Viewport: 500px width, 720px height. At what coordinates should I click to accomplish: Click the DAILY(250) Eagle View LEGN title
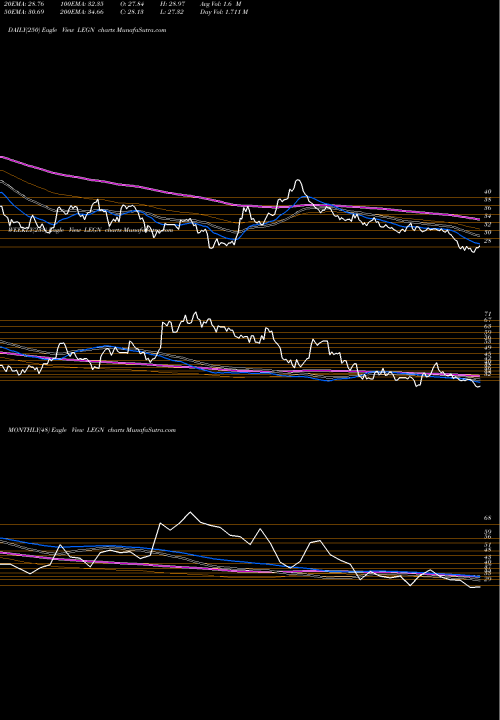87,30
